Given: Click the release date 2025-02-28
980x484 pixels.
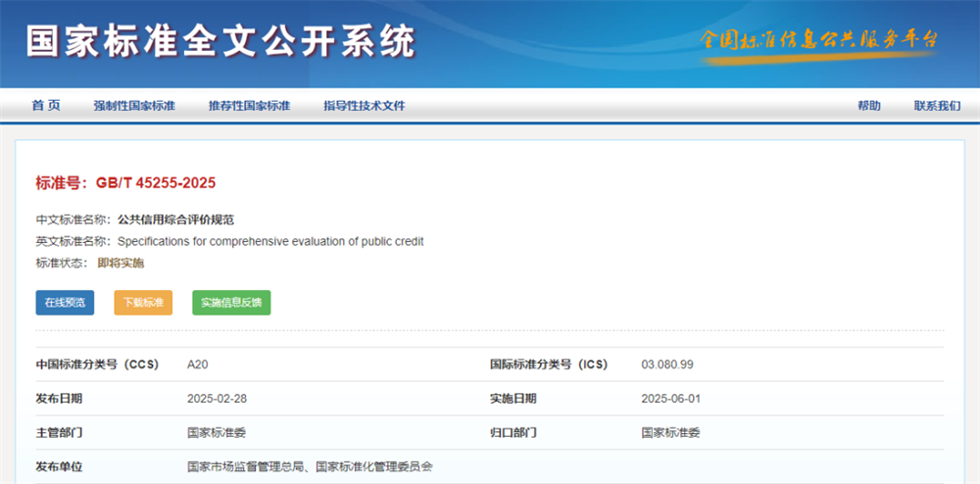Looking at the screenshot, I should (217, 399).
